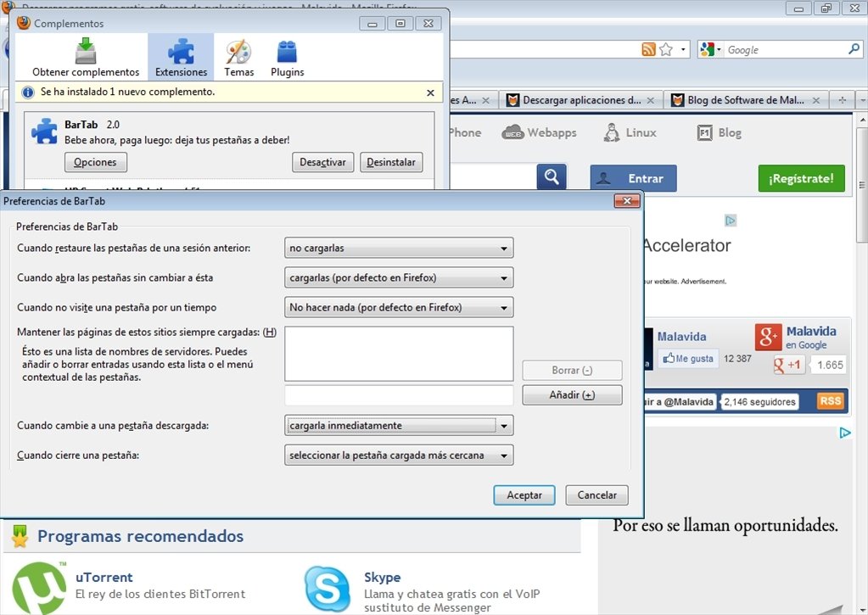Open the 'seleccionar la pestaña cargada más cercana' dropdown
The height and width of the screenshot is (615, 868).
point(399,456)
